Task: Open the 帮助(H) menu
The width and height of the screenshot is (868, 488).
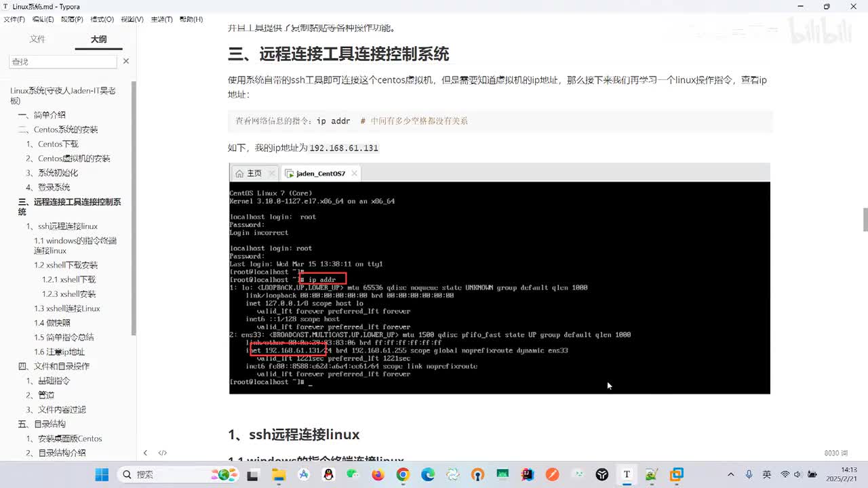Action: point(191,19)
